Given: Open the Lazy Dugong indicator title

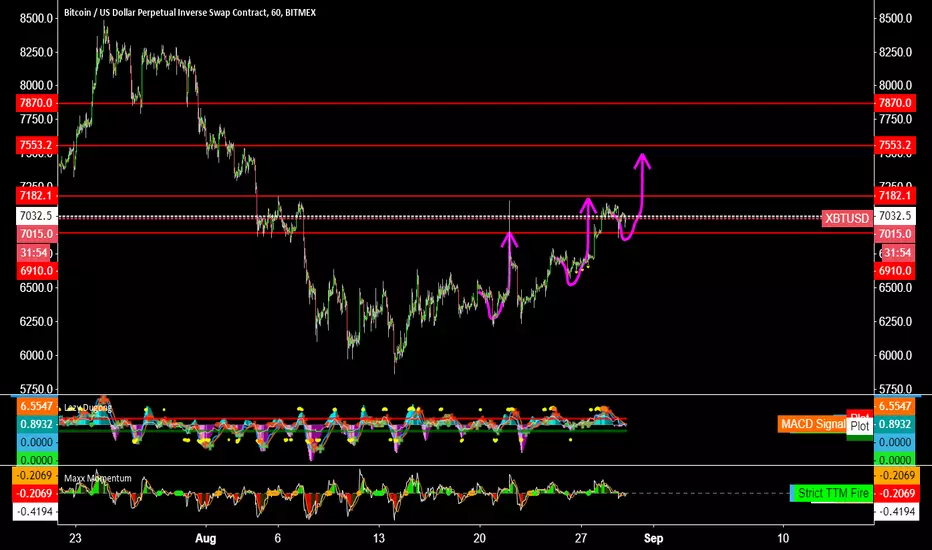Looking at the screenshot, I should coord(87,408).
